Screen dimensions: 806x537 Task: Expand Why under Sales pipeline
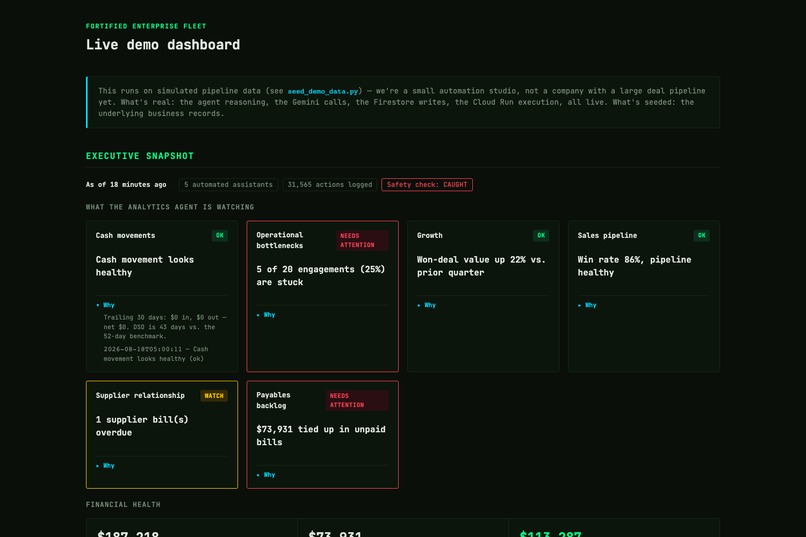coord(587,305)
